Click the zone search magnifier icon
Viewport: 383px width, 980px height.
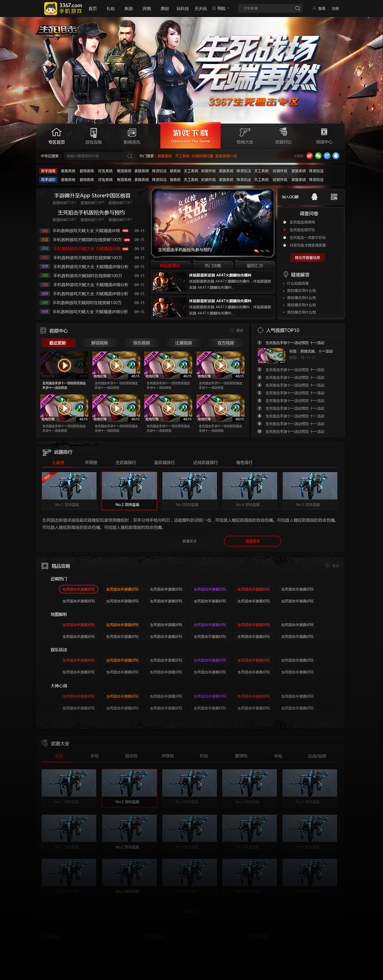[x=130, y=156]
